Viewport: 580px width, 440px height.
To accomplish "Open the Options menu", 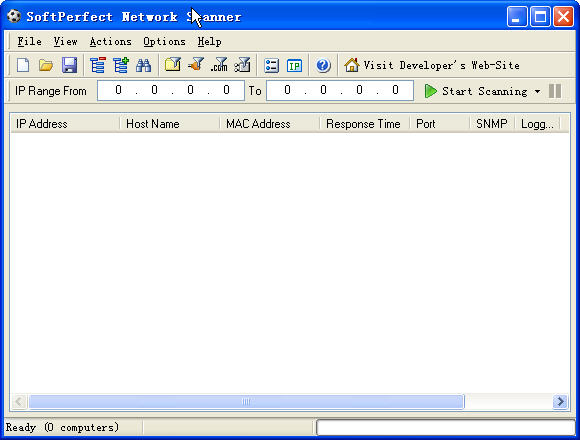I will (x=164, y=42).
